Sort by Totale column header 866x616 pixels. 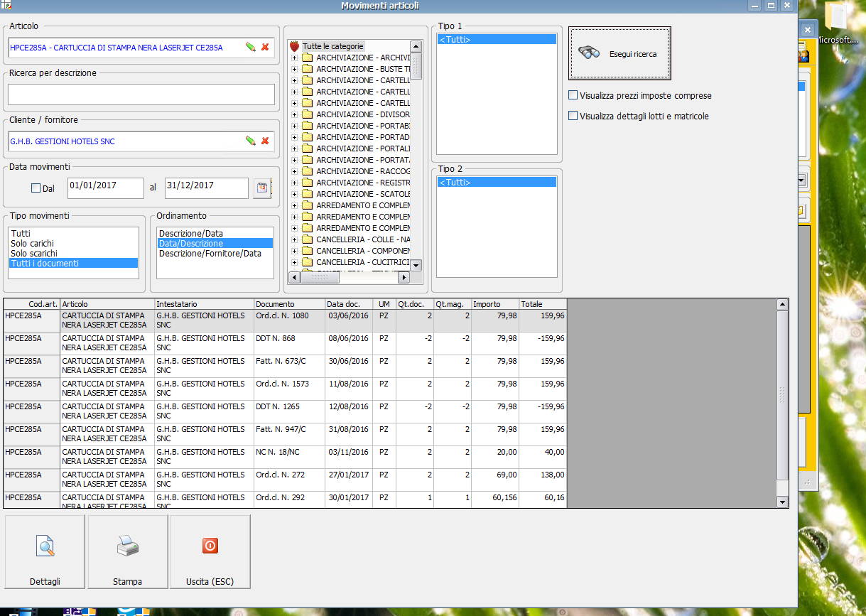pos(543,304)
